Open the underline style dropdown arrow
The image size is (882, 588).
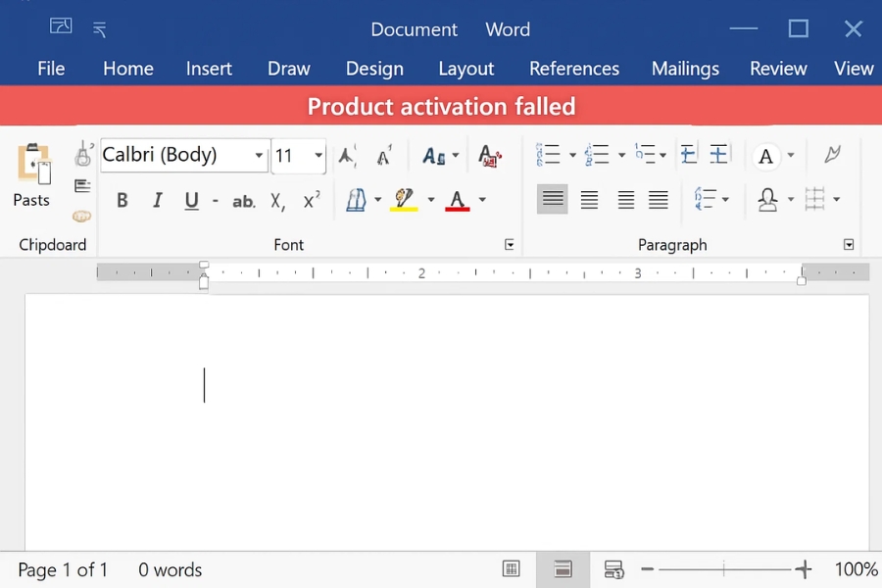coord(216,200)
